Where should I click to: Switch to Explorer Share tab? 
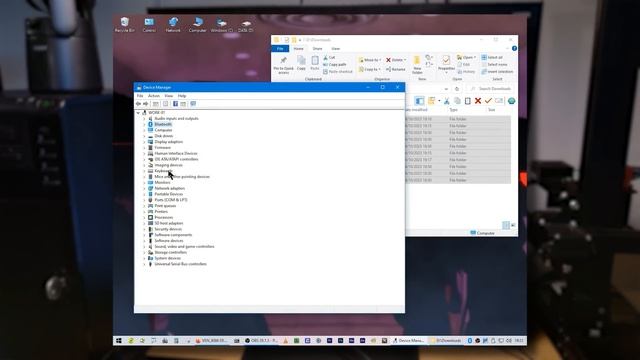317,49
